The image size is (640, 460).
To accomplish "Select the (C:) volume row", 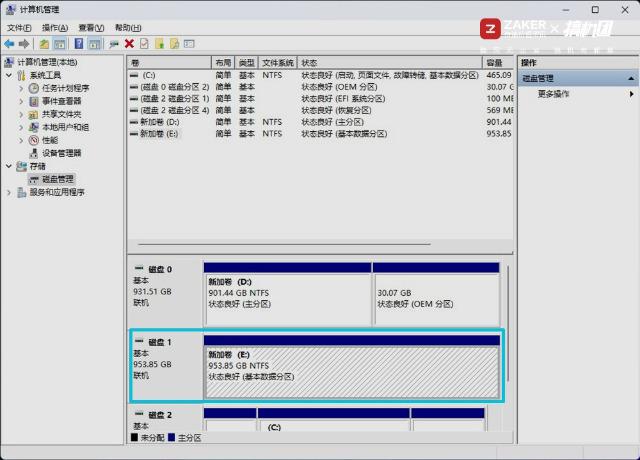I will tap(320, 75).
